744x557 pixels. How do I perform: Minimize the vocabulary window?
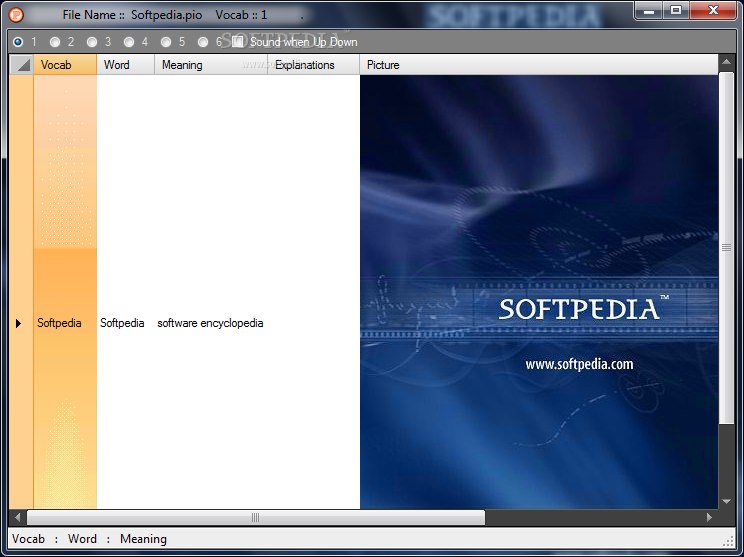pos(649,10)
